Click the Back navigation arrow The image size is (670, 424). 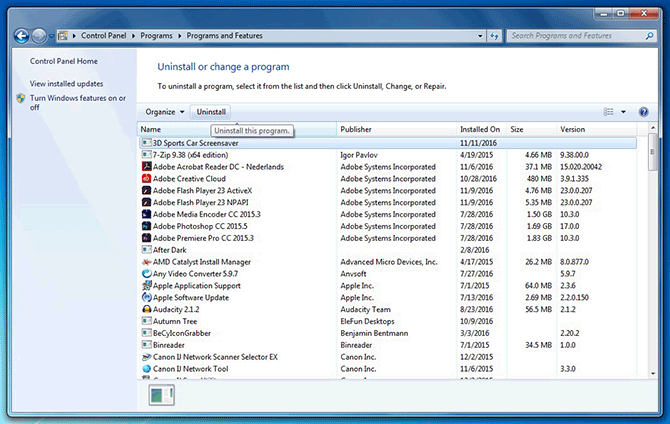(21, 36)
